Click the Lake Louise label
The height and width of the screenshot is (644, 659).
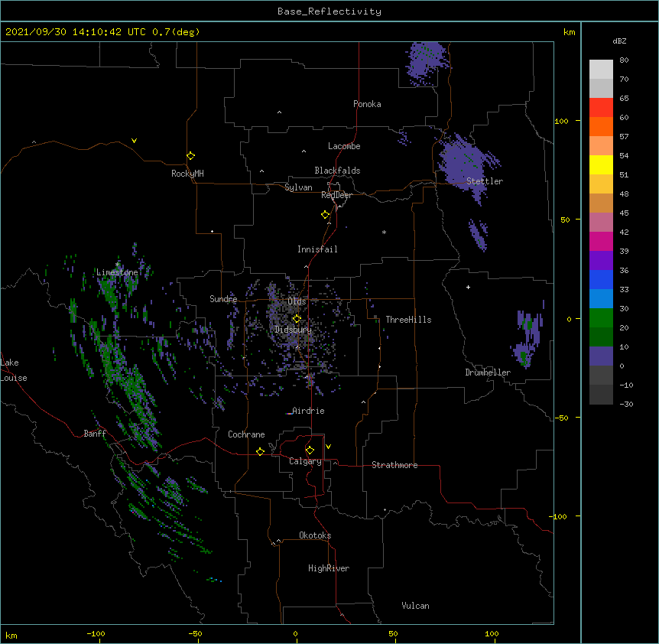(x=14, y=370)
